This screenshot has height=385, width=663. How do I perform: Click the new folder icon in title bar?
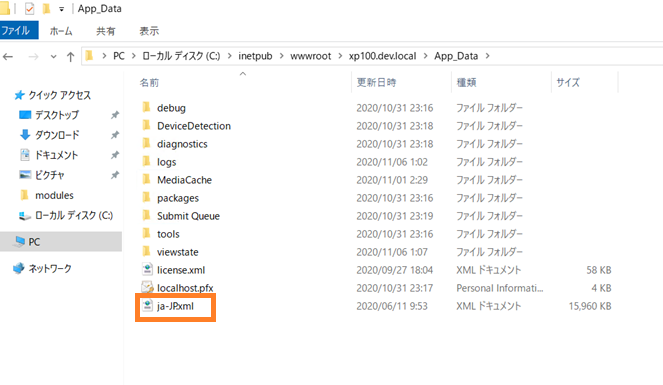[x=47, y=8]
